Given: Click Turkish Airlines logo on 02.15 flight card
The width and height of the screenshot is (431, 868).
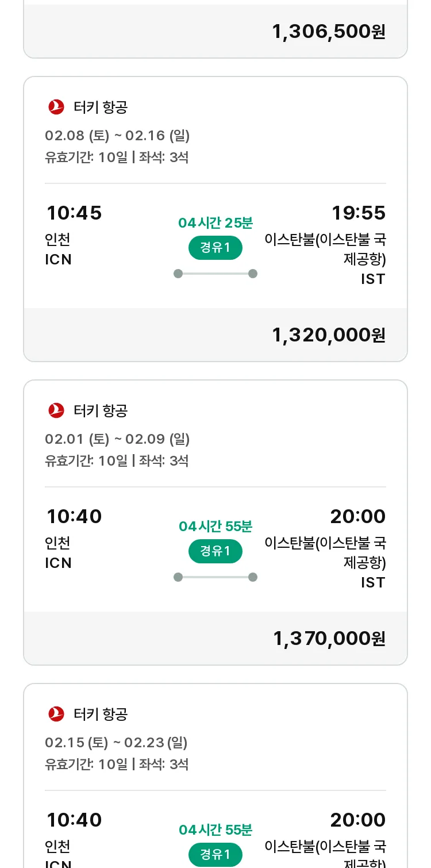Looking at the screenshot, I should [56, 714].
